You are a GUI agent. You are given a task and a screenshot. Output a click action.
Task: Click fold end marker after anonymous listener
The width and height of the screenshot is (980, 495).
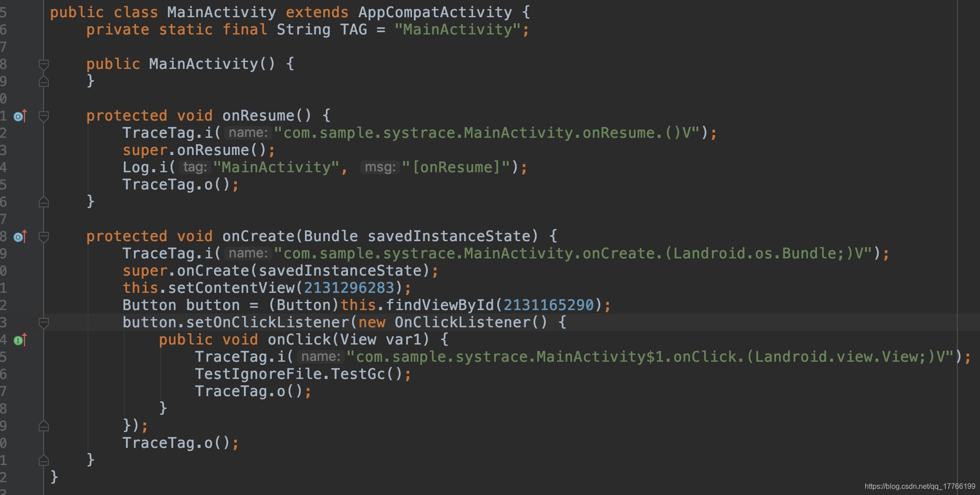click(44, 426)
